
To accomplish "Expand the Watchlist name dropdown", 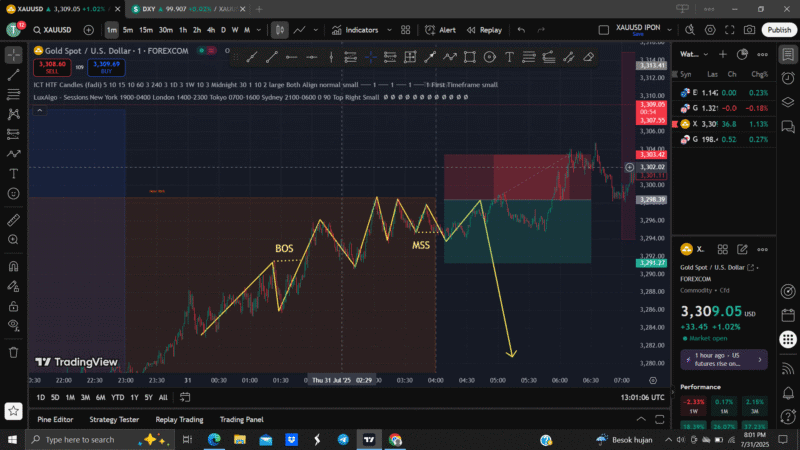I will click(693, 54).
